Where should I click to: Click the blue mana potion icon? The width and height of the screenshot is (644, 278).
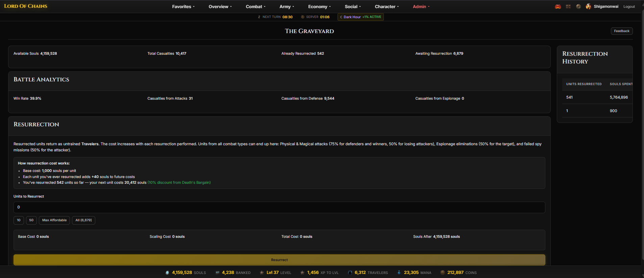[x=399, y=273]
